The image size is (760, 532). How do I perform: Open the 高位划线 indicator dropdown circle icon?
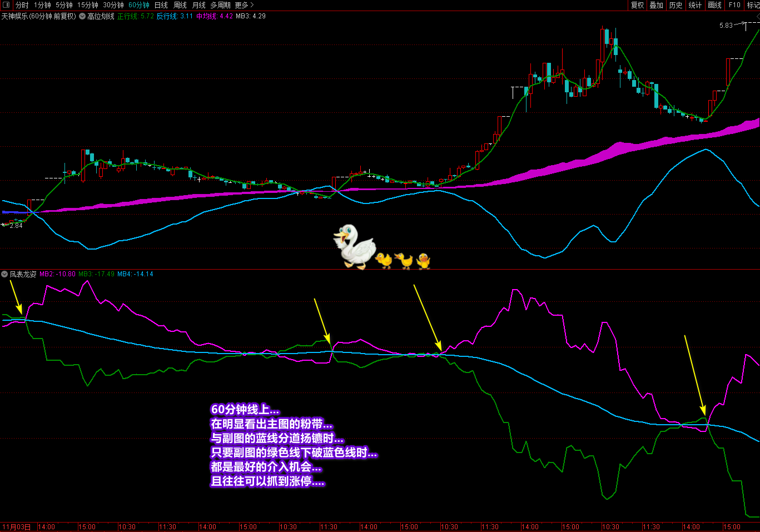(x=82, y=16)
